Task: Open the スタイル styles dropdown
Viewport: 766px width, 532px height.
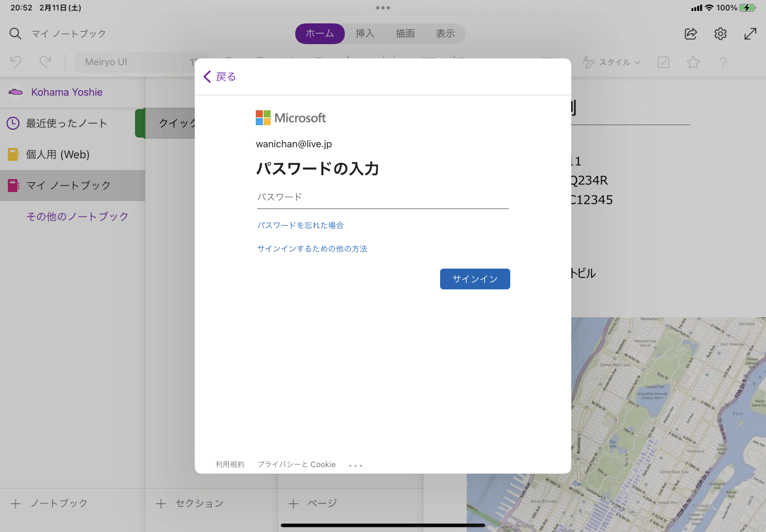Action: (x=612, y=62)
